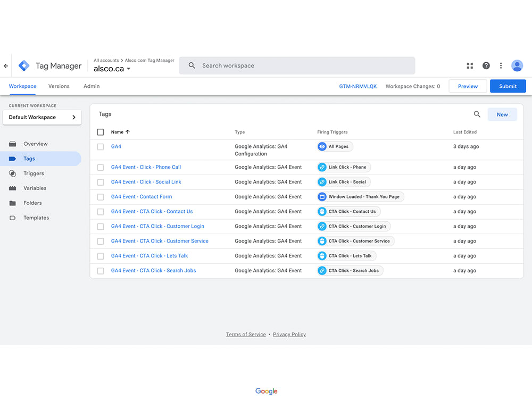
Task: Select the checkbox for GA4 Event - Contact Form
Action: click(100, 196)
